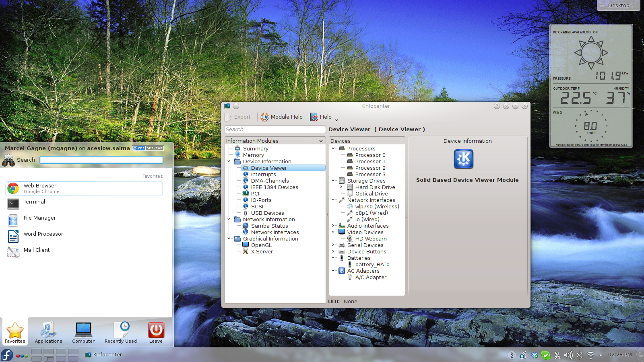Click the PCI module icon
The width and height of the screenshot is (644, 362).
[x=246, y=193]
